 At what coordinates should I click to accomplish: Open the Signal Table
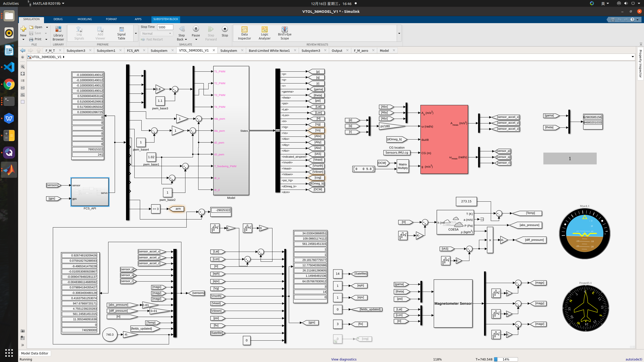click(x=121, y=33)
